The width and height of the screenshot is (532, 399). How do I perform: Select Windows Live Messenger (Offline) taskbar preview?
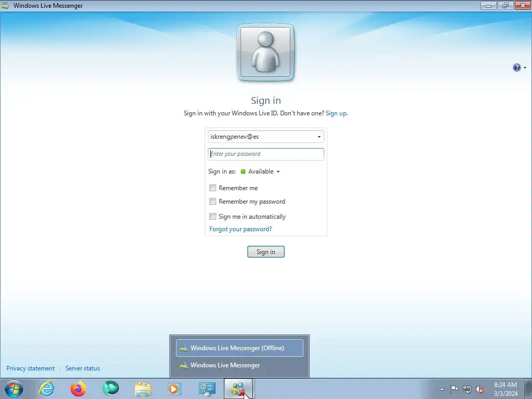[240, 348]
